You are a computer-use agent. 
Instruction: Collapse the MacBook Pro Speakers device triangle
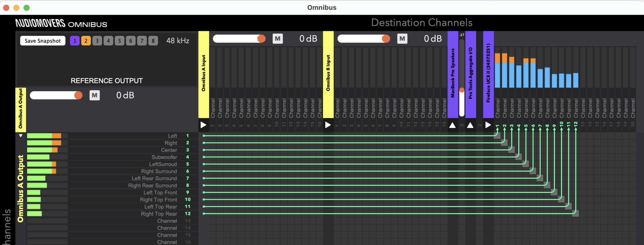(452, 125)
